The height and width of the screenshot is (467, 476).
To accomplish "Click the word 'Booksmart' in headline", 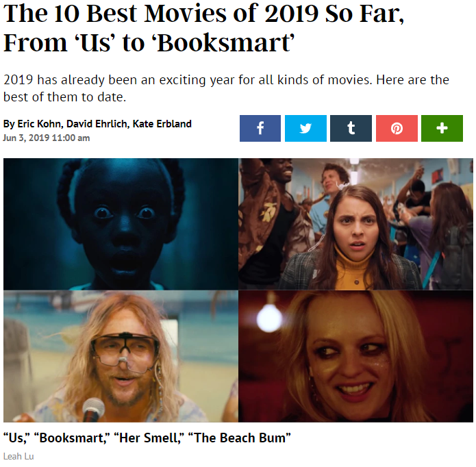I will pos(223,42).
